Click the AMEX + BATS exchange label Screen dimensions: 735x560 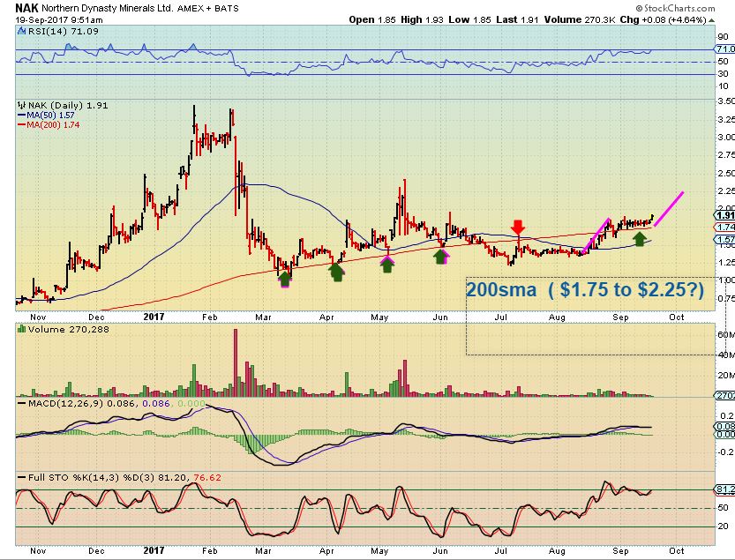207,8
